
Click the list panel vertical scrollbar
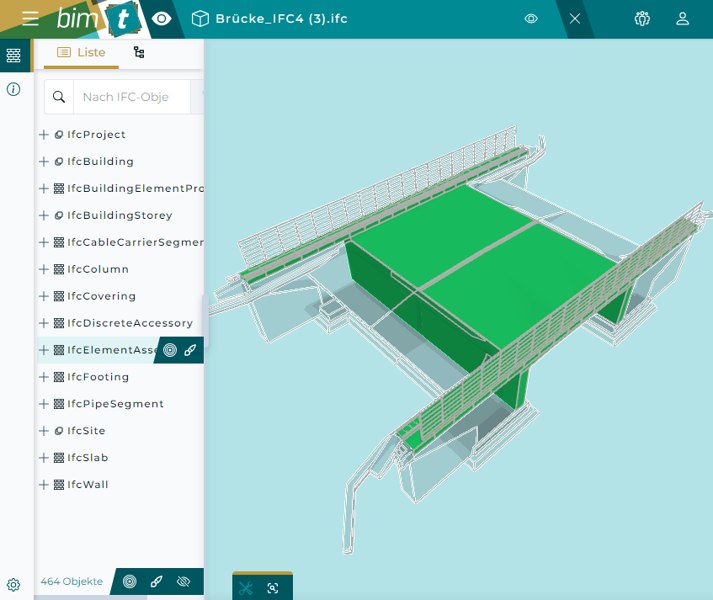tap(206, 320)
